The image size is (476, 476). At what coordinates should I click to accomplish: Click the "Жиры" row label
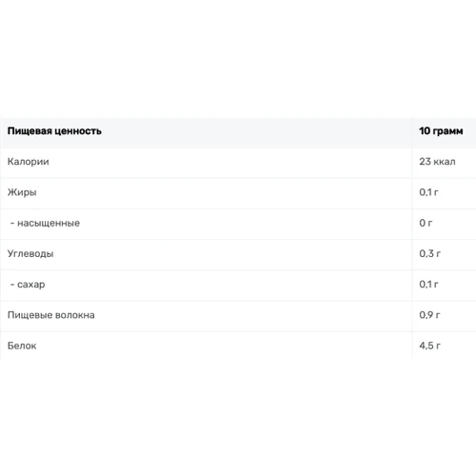coord(22,192)
